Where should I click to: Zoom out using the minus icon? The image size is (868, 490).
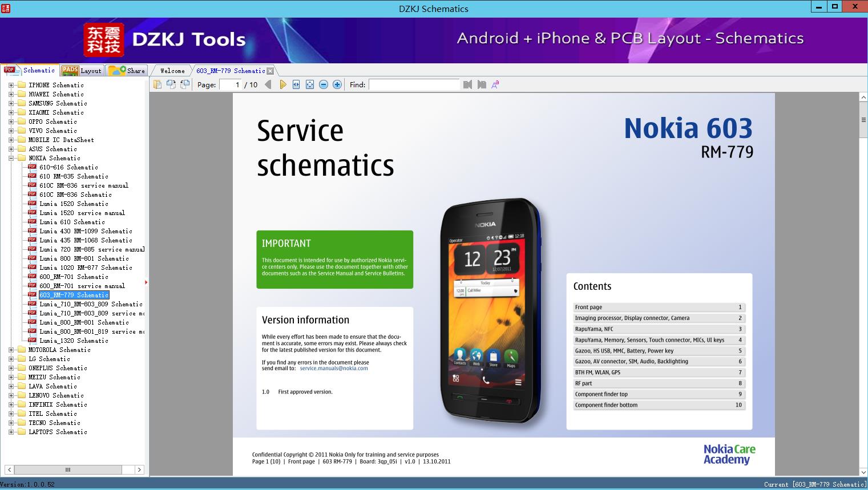tap(324, 84)
